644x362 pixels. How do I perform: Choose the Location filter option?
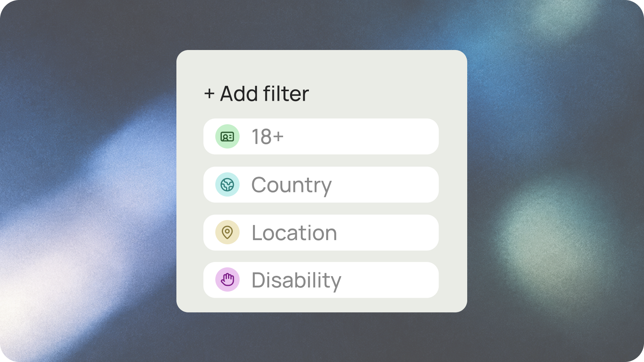click(x=321, y=232)
